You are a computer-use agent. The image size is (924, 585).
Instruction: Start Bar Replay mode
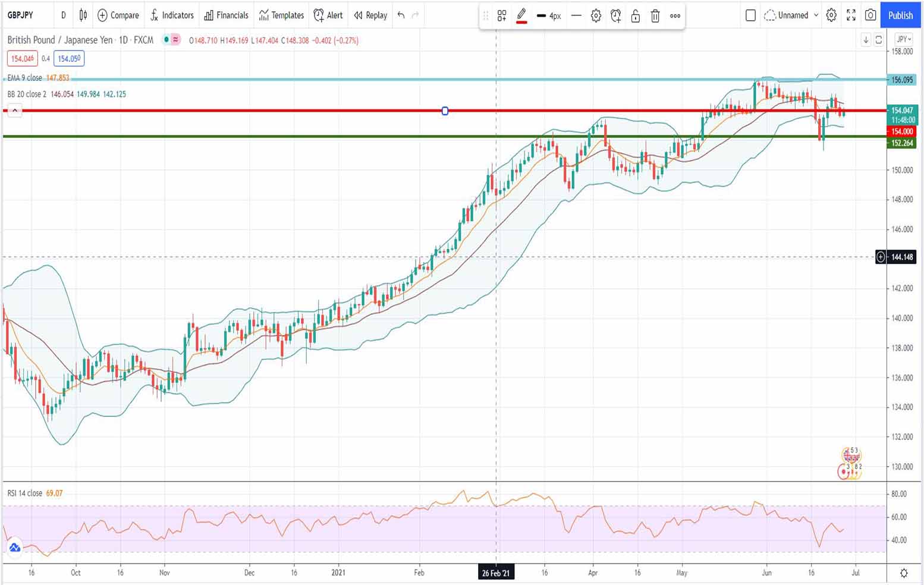[370, 15]
